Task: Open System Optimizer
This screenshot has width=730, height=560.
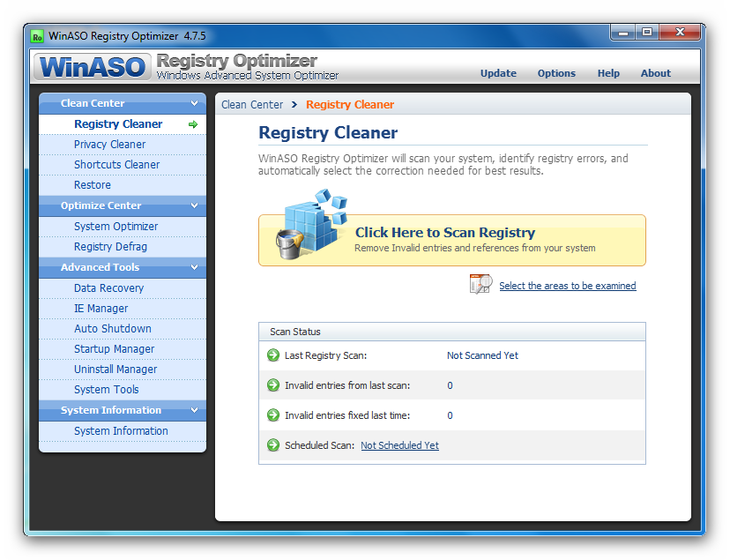Action: (123, 227)
